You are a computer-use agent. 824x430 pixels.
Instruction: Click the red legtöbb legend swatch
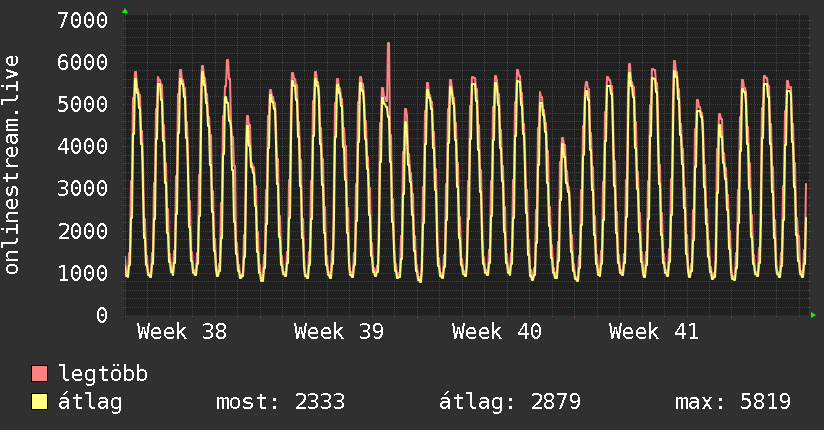(40, 375)
